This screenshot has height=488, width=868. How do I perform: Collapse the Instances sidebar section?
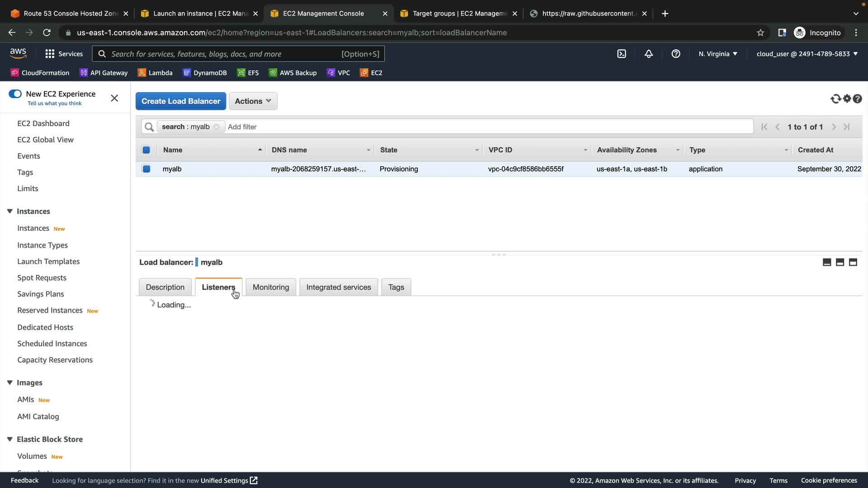click(x=10, y=211)
